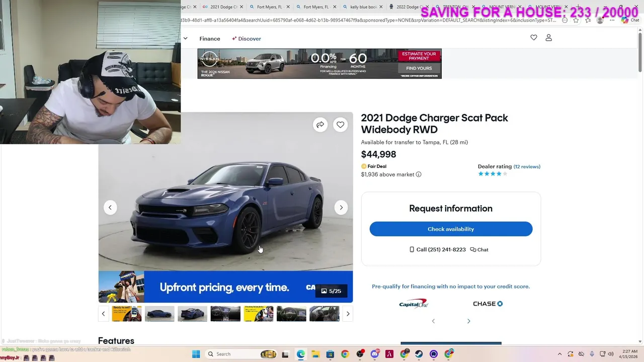Viewport: 644px width, 362px height.
Task: Show next financing lender in carousel
Action: point(468,321)
